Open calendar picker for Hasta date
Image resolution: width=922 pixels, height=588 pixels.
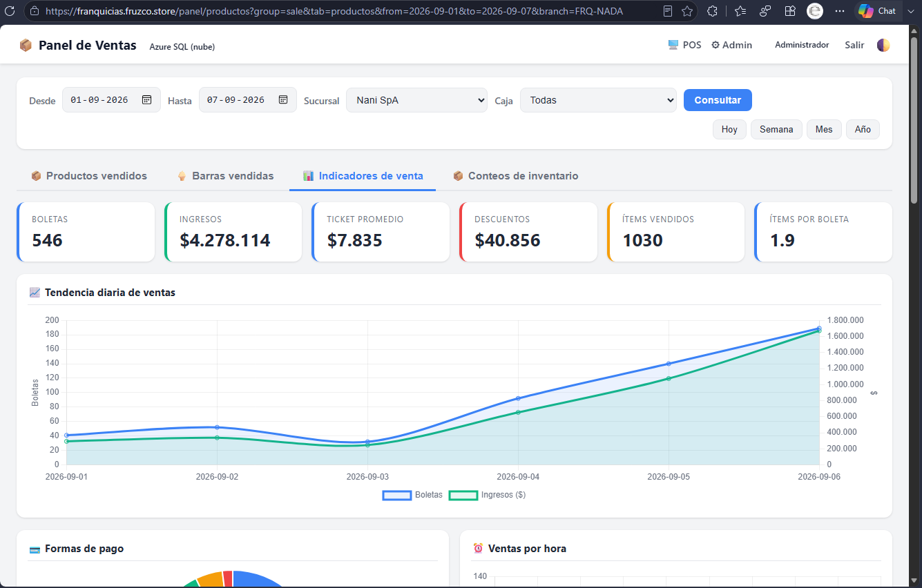[x=283, y=99]
